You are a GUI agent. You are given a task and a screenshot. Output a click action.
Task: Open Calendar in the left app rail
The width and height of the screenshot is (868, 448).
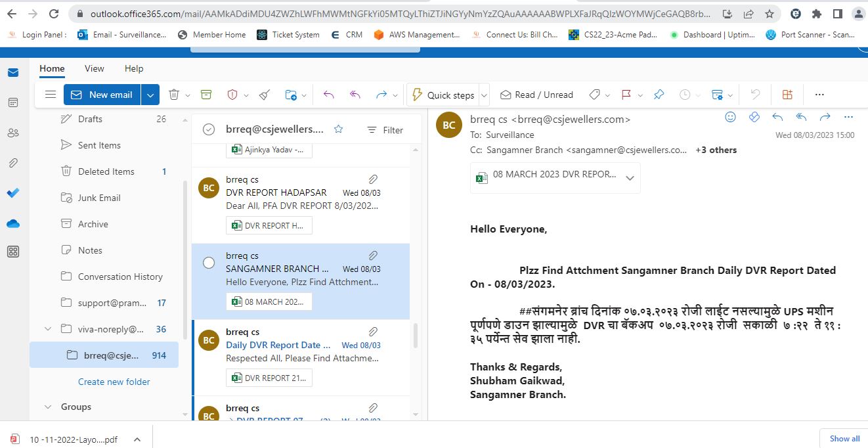point(13,102)
